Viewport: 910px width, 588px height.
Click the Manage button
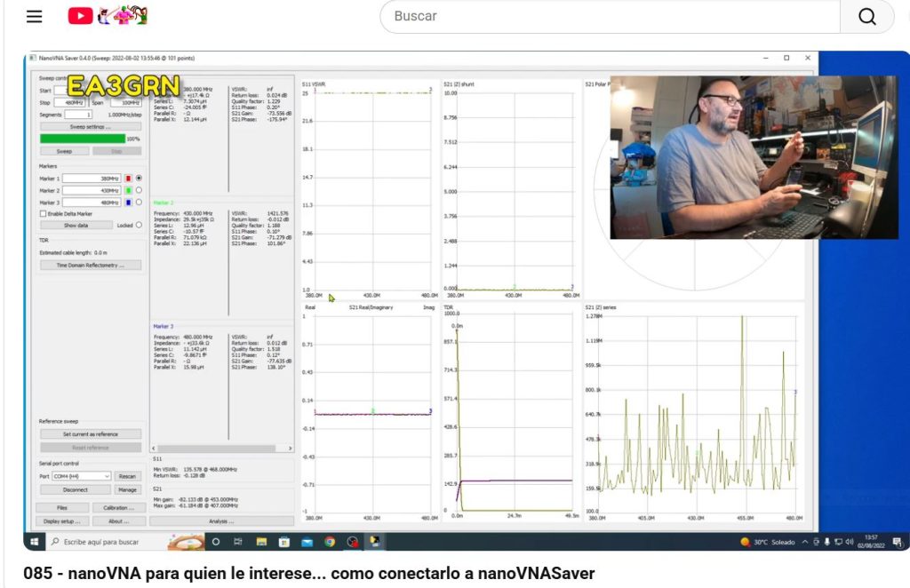tap(127, 490)
